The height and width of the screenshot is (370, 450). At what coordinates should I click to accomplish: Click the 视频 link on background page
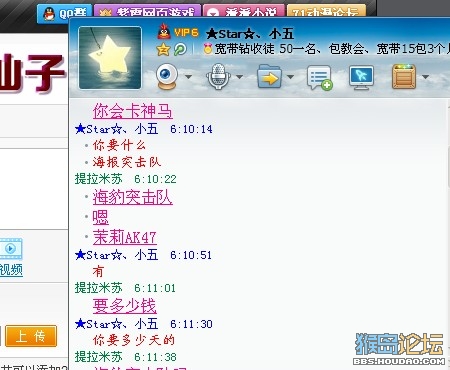(11, 269)
